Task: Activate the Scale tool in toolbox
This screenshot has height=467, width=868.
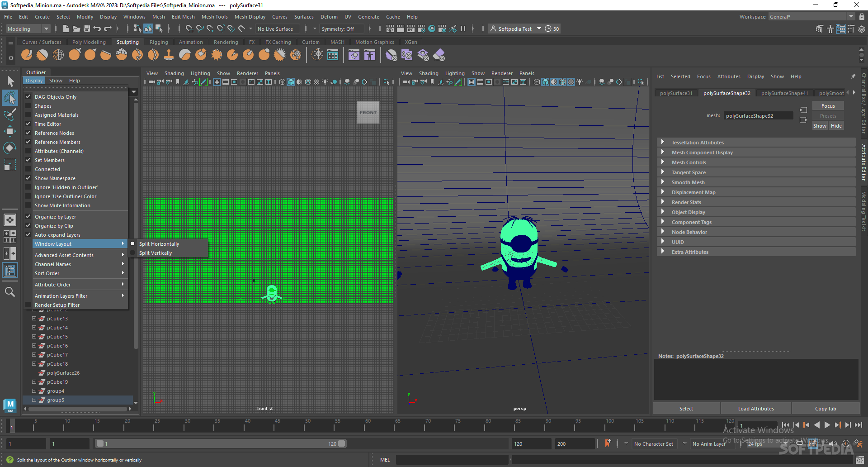Action: 10,164
